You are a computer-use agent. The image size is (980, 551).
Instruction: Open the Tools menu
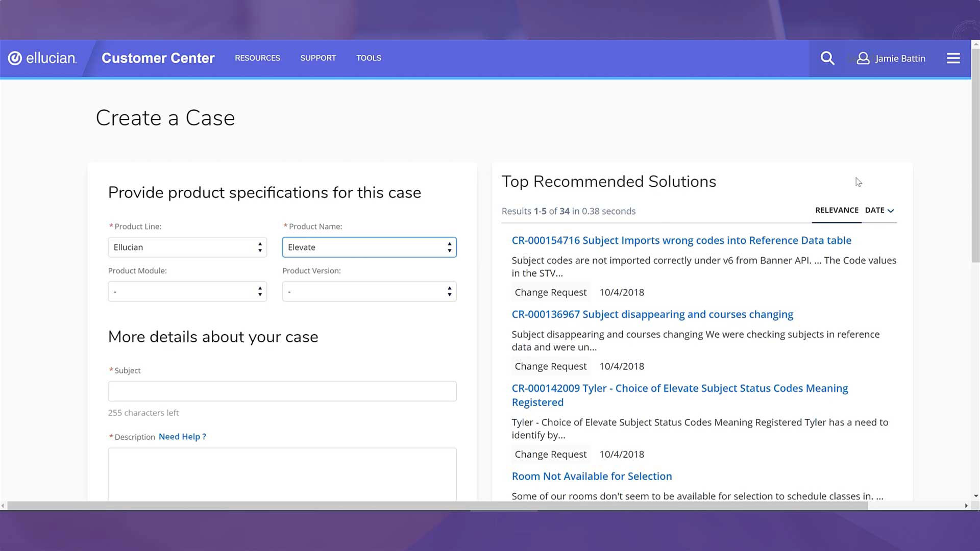tap(369, 58)
